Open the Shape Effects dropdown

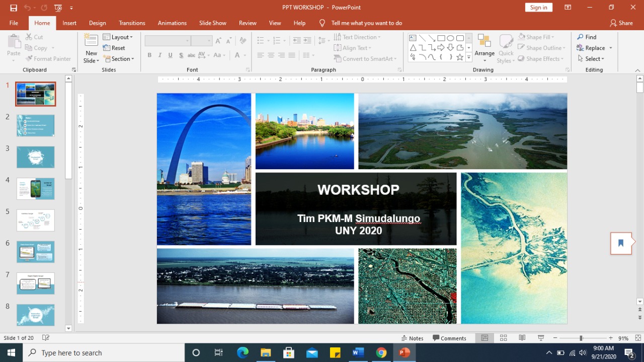point(541,59)
